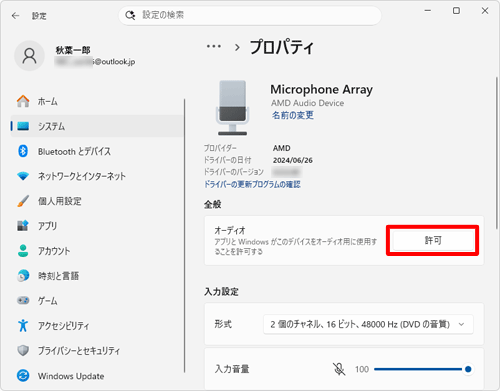500x391 pixels.
Task: Click the プロパティ page heading
Action: 282,47
